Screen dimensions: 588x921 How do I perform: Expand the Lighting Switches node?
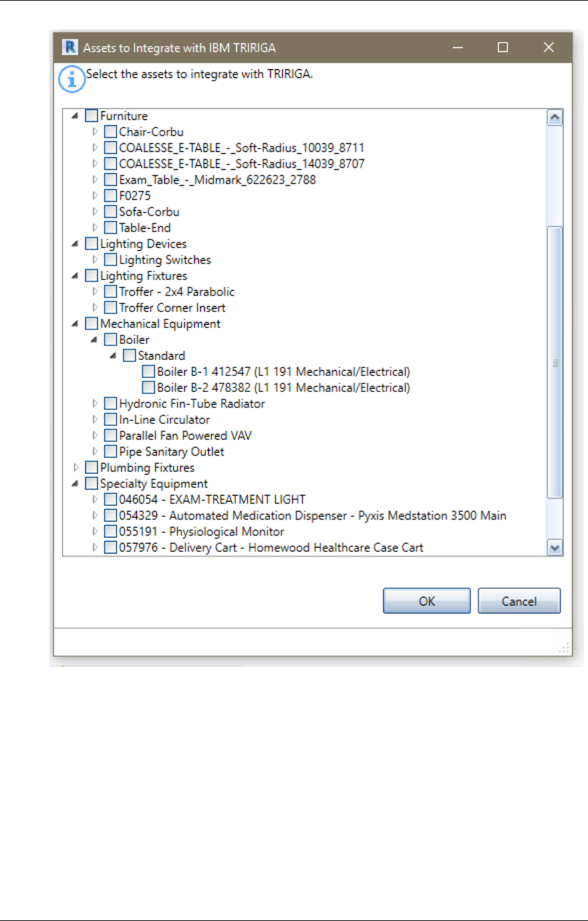pos(95,260)
